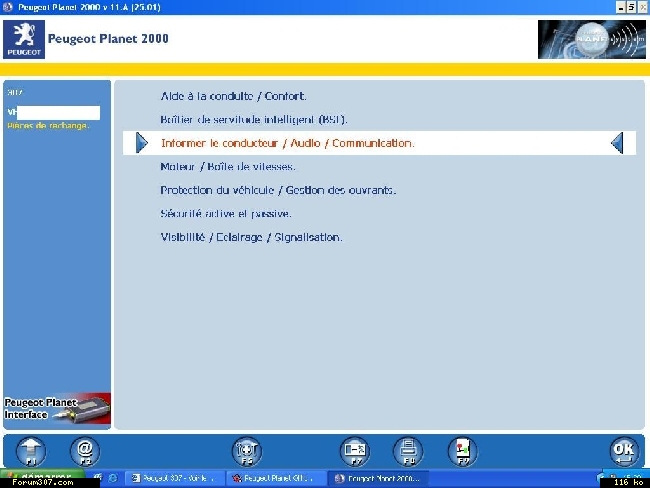Image resolution: width=650 pixels, height=488 pixels.
Task: Open the F5 tools icon
Action: click(x=247, y=452)
